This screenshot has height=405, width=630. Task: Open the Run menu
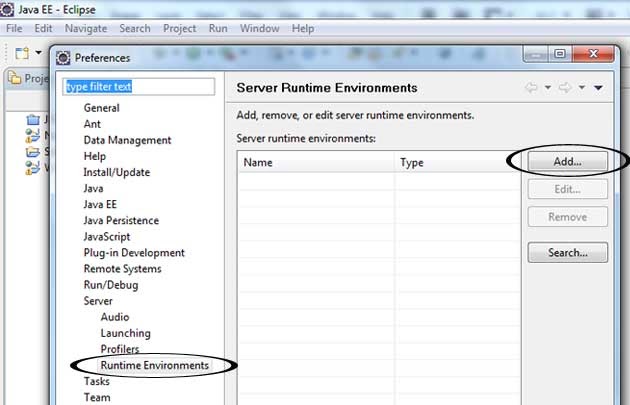pyautogui.click(x=218, y=29)
